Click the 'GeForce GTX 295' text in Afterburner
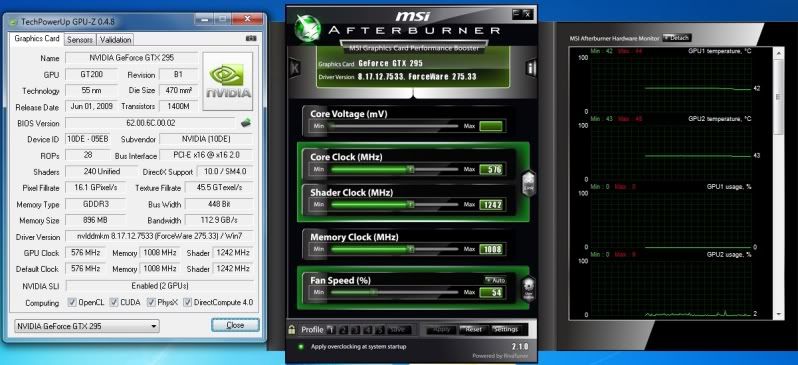Image resolution: width=798 pixels, height=365 pixels. pos(390,64)
